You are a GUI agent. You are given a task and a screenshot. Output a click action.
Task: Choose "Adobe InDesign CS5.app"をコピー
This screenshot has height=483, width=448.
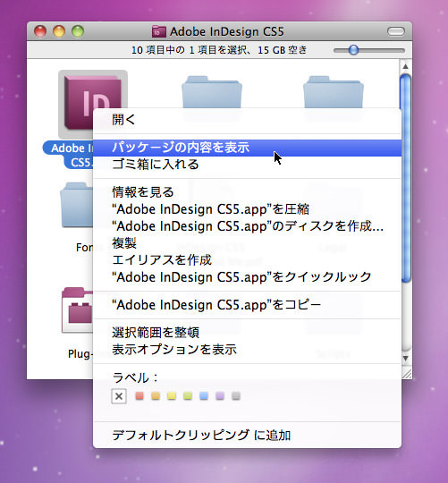click(x=247, y=305)
